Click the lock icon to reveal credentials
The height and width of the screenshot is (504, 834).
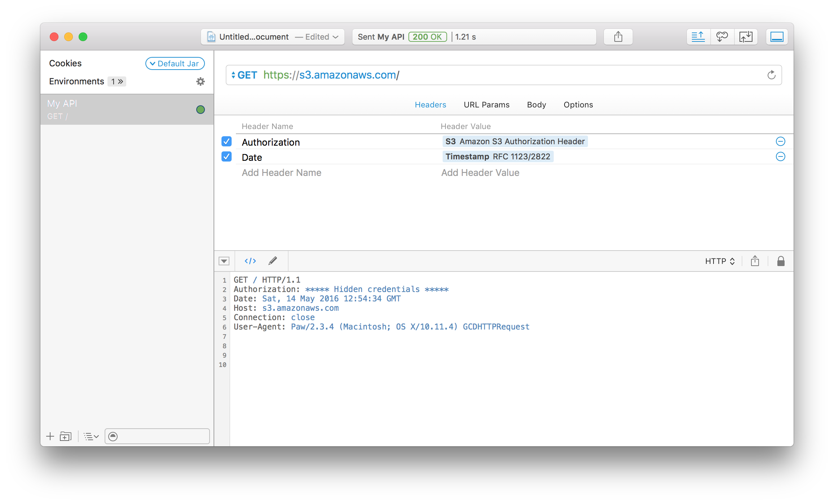click(781, 261)
